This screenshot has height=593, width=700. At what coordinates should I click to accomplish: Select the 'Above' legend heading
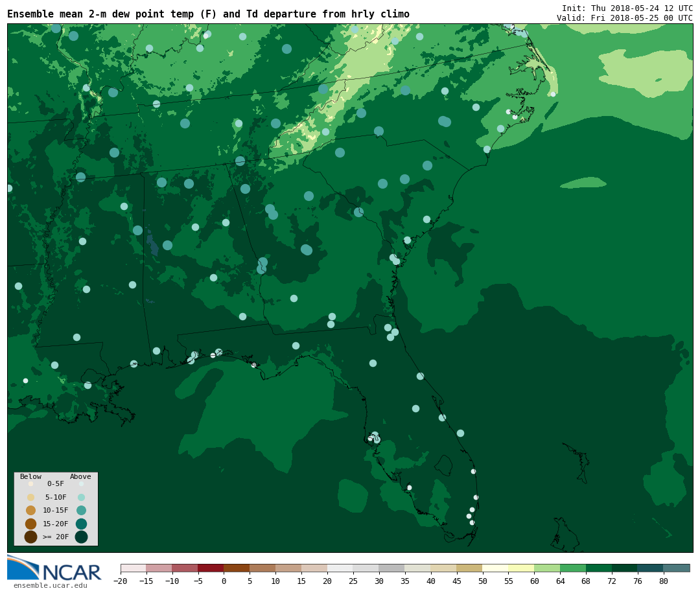(x=80, y=476)
